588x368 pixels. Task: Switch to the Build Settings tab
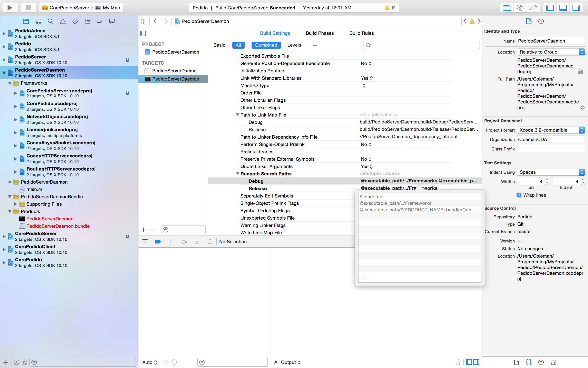tap(275, 33)
